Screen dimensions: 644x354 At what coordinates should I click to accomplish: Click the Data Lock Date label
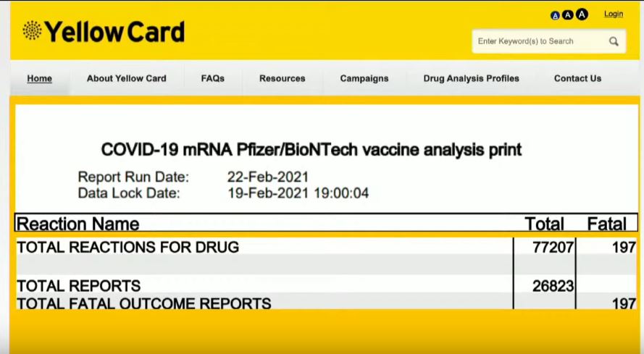[x=129, y=193]
